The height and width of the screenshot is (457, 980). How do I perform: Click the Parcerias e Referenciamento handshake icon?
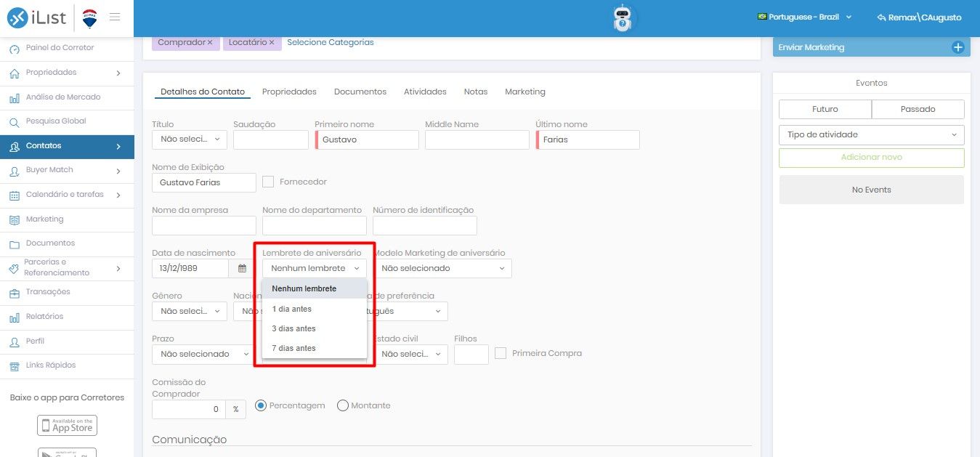click(15, 268)
